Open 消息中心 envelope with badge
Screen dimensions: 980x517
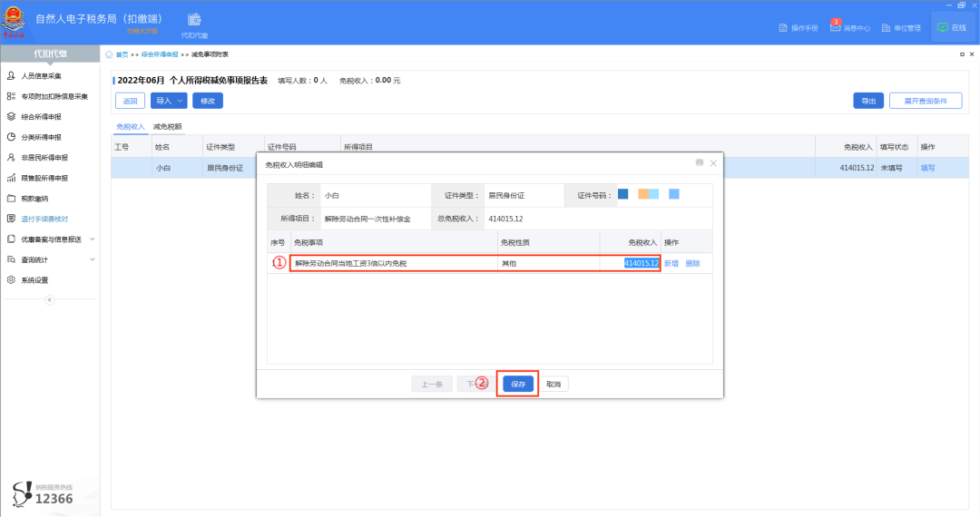[836, 27]
